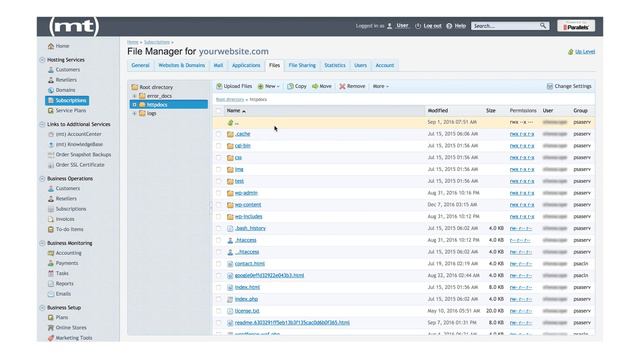The image size is (640, 360).
Task: Expand the error_docs tree folder
Action: [134, 96]
